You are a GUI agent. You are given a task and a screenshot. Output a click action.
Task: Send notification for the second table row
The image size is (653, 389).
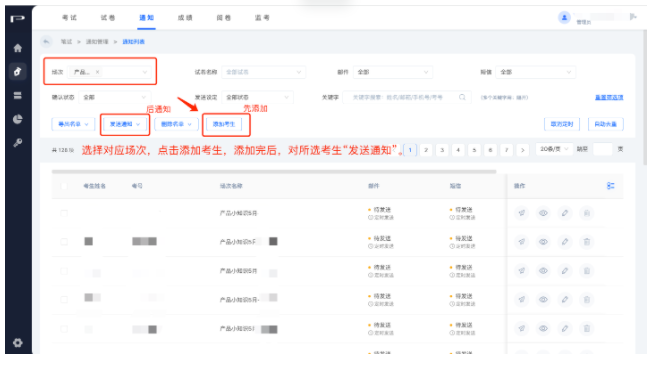coord(521,242)
